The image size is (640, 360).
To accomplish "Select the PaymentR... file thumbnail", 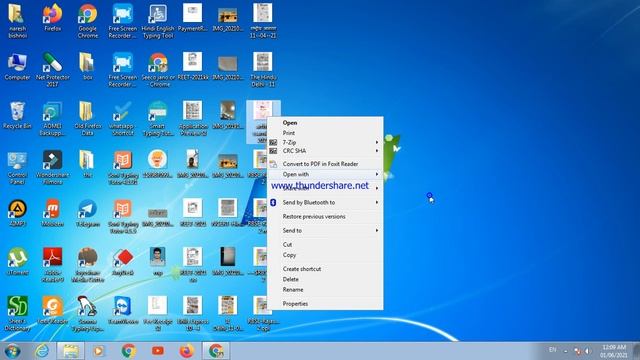I will pos(193,18).
